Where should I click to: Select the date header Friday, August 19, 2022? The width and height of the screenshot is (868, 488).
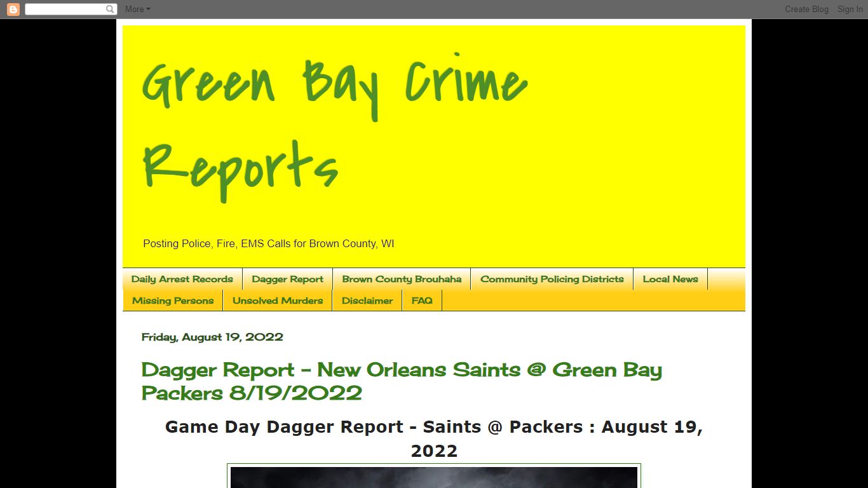(x=212, y=337)
